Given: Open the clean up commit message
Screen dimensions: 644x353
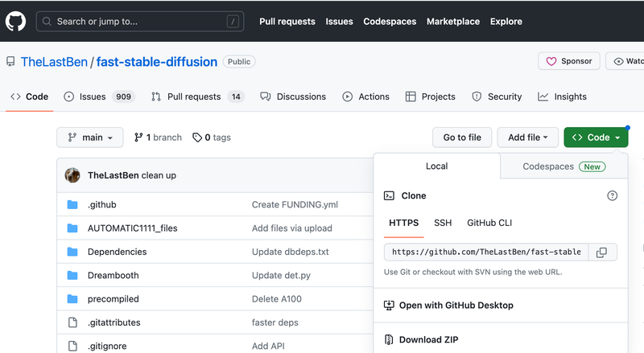Looking at the screenshot, I should [x=159, y=175].
